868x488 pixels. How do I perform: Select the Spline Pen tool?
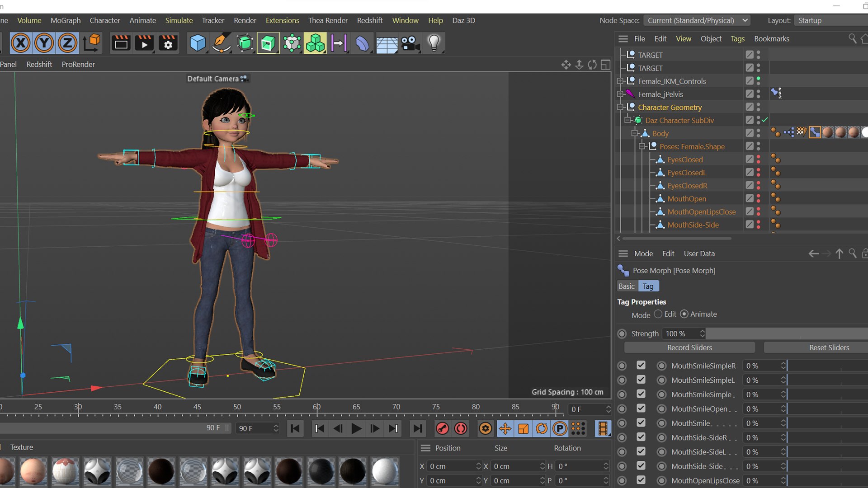[221, 43]
